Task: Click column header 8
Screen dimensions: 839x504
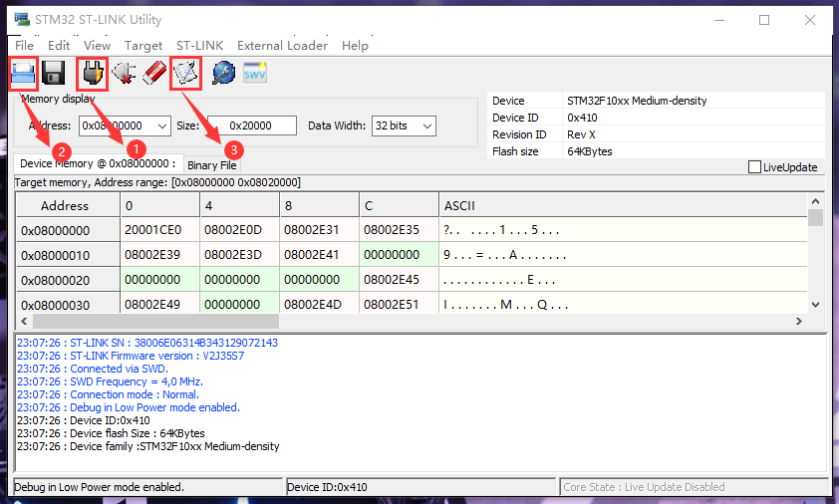Action: point(320,205)
